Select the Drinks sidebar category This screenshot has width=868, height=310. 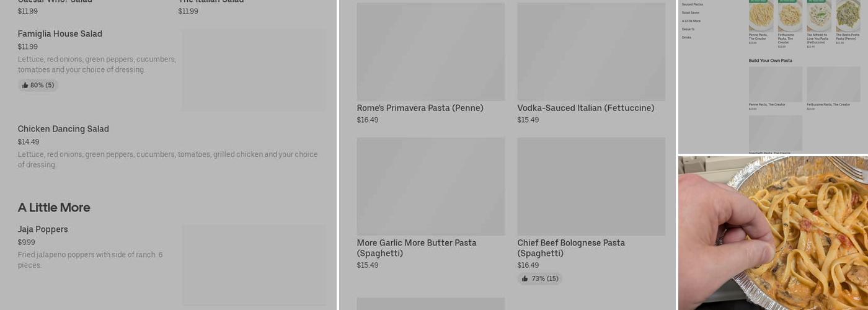pos(686,38)
